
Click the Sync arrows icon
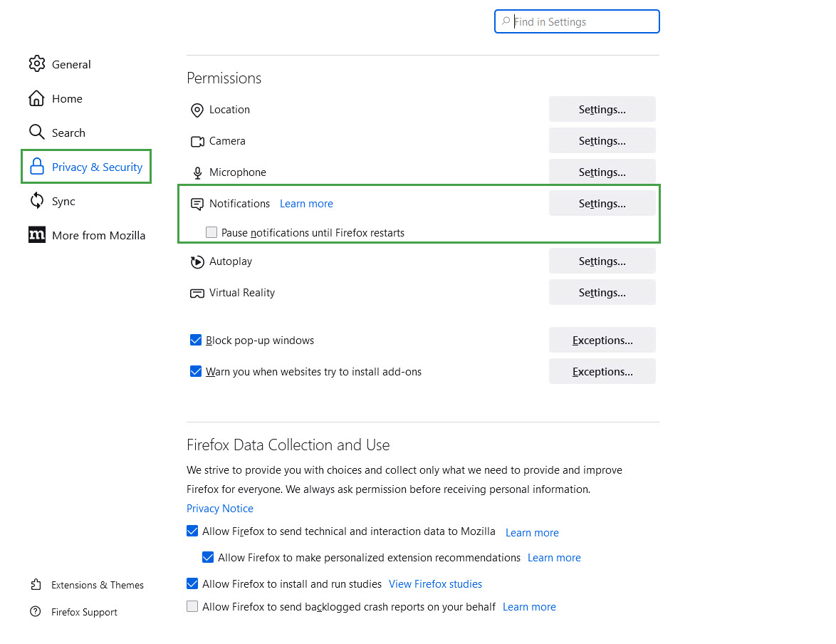pos(37,202)
